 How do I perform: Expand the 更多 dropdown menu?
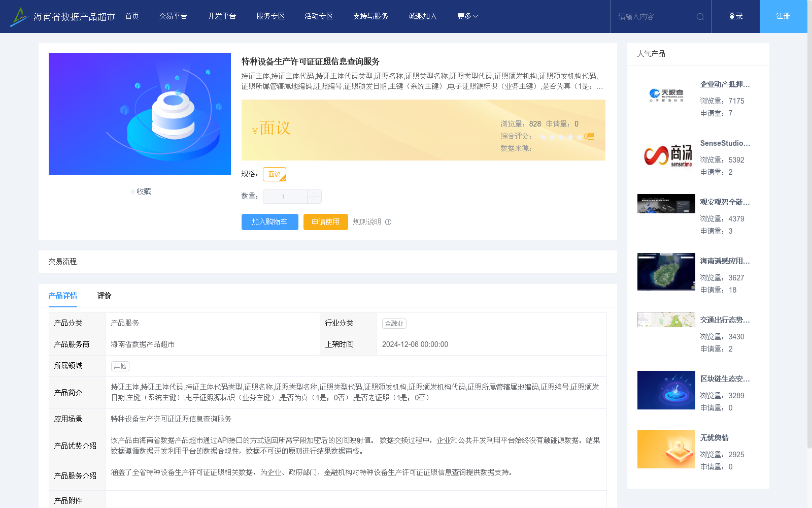coord(467,16)
